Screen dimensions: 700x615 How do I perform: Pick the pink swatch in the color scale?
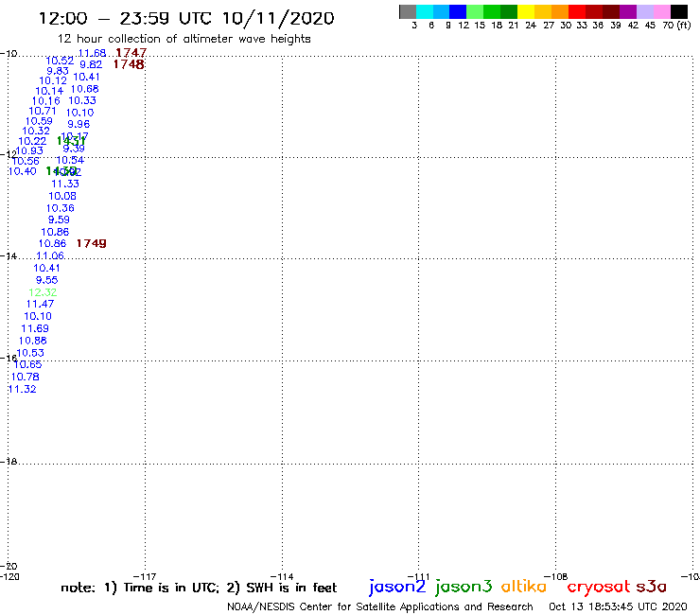pyautogui.click(x=662, y=12)
